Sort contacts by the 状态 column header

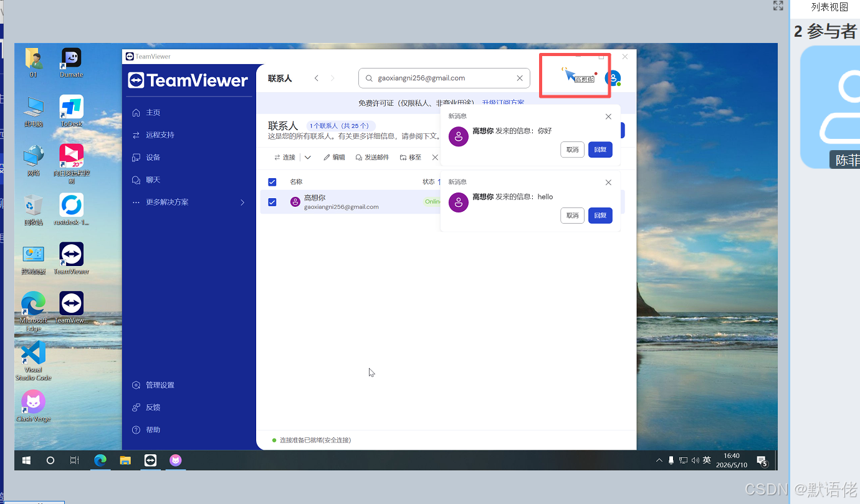pos(429,182)
